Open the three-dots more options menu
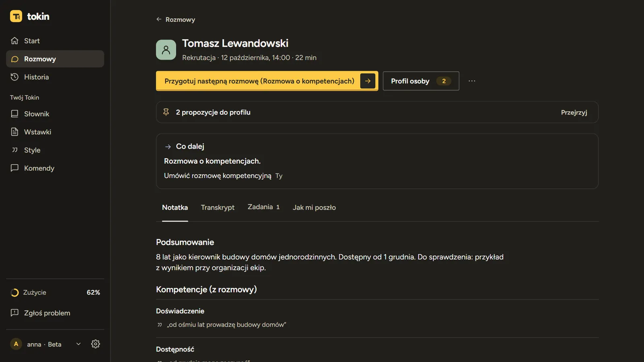Image resolution: width=644 pixels, height=362 pixels. [472, 81]
